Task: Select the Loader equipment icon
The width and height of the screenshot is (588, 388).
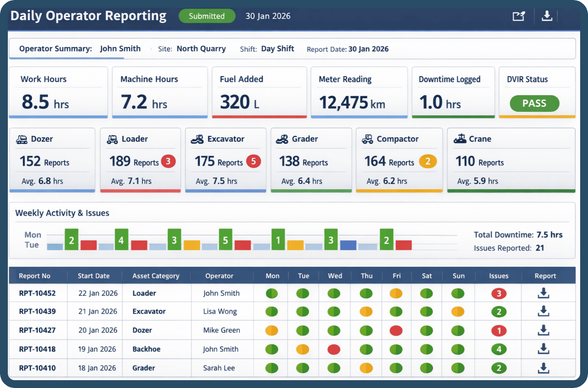Action: click(x=111, y=139)
